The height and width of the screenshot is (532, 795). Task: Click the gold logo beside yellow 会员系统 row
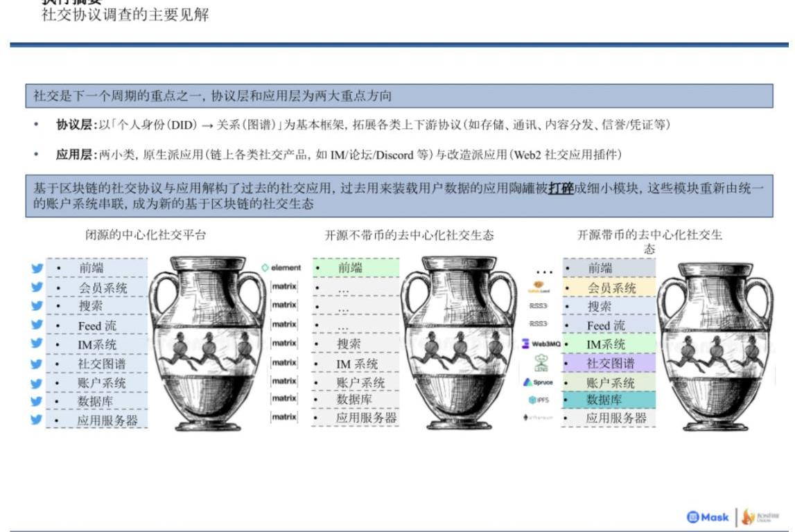[x=539, y=287]
